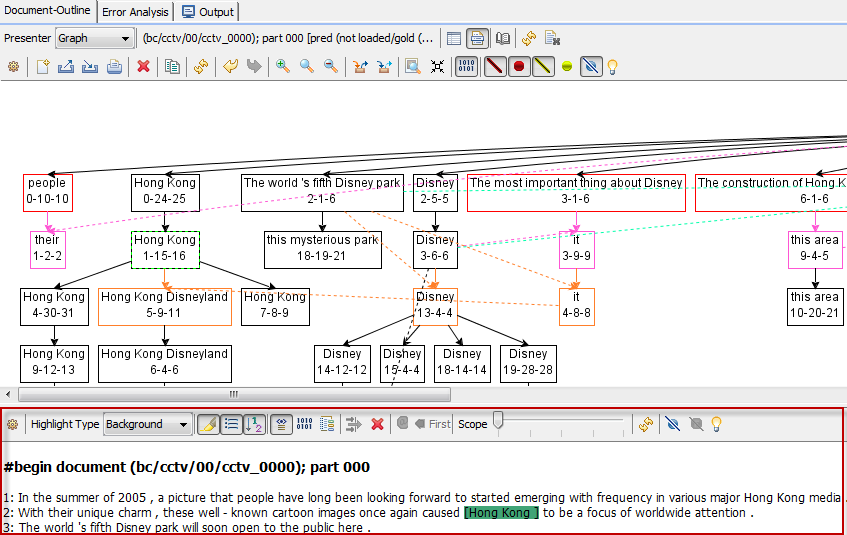The image size is (847, 535).
Task: Toggle the red octagon button
Action: (x=519, y=66)
